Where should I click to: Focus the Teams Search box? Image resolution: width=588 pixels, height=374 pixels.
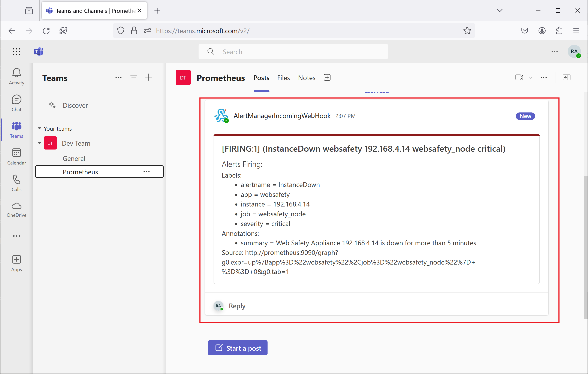293,51
